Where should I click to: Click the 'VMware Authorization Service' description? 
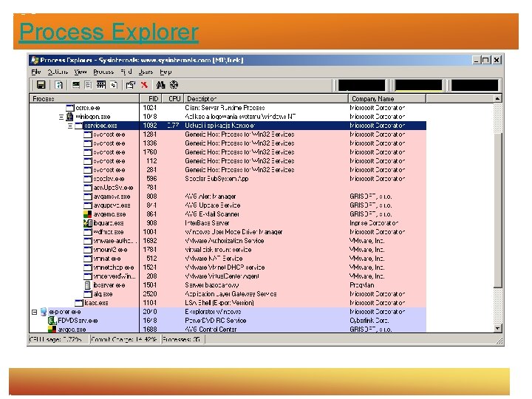[x=225, y=241]
